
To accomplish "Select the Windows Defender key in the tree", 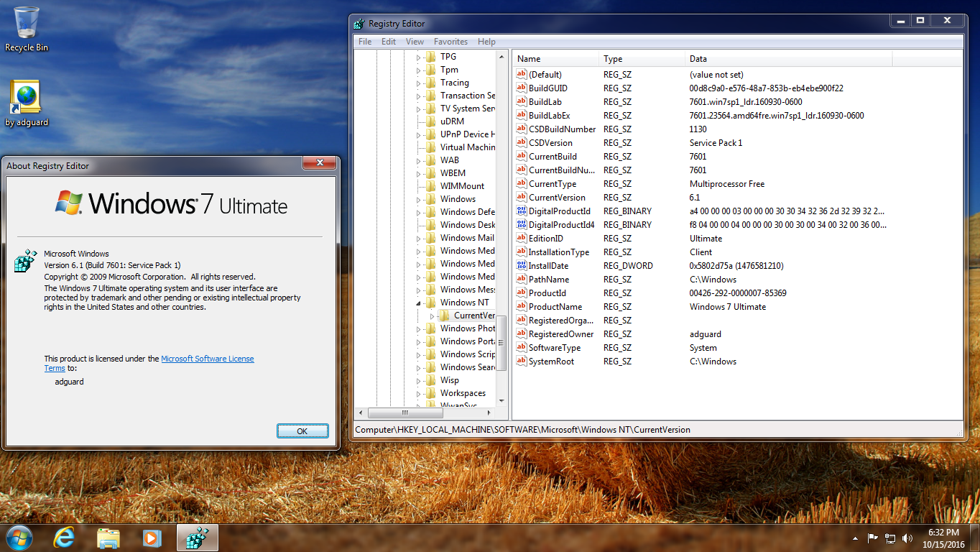I will click(x=468, y=212).
